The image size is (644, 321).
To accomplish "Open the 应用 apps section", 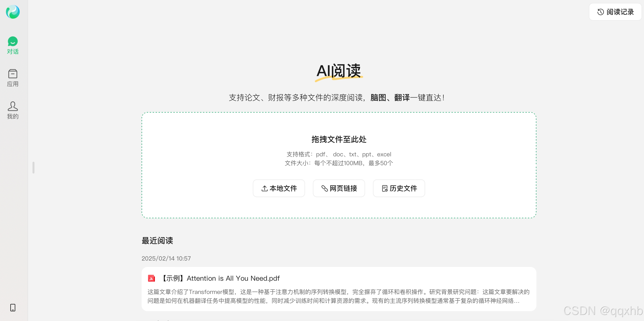I will click(13, 78).
